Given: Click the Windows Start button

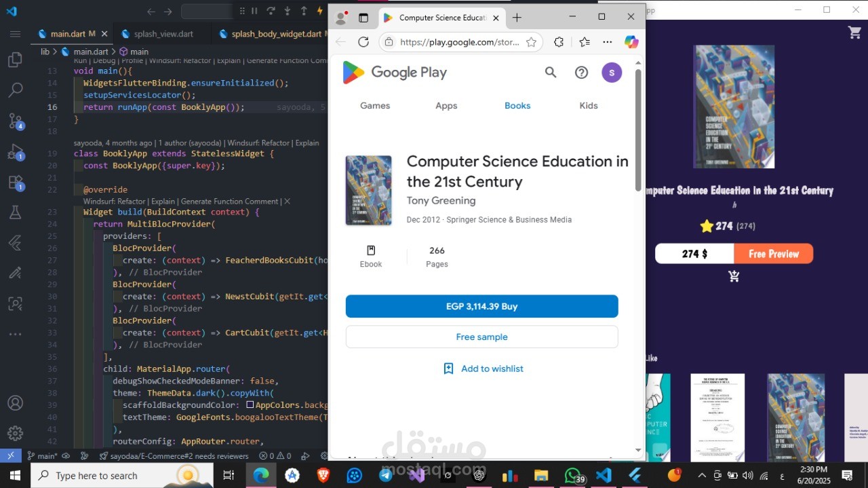Looking at the screenshot, I should 15,475.
